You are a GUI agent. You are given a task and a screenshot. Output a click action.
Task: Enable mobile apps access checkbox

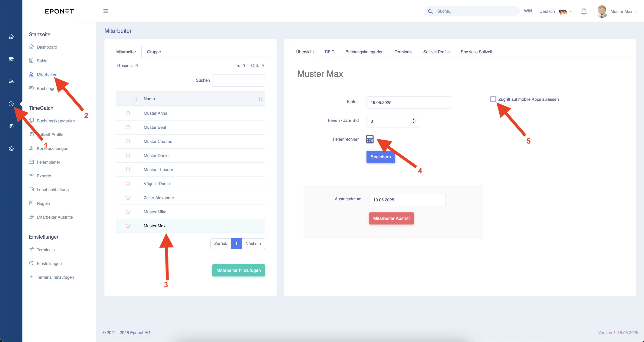493,99
